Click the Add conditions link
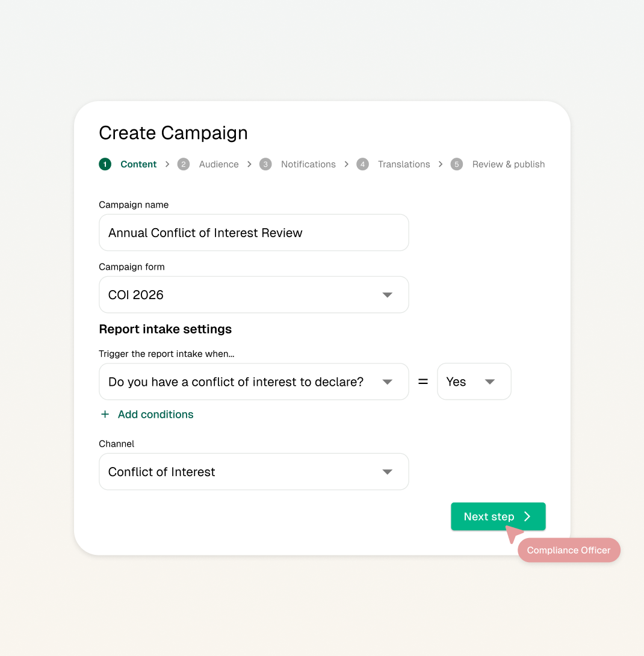The image size is (644, 656). (x=155, y=415)
